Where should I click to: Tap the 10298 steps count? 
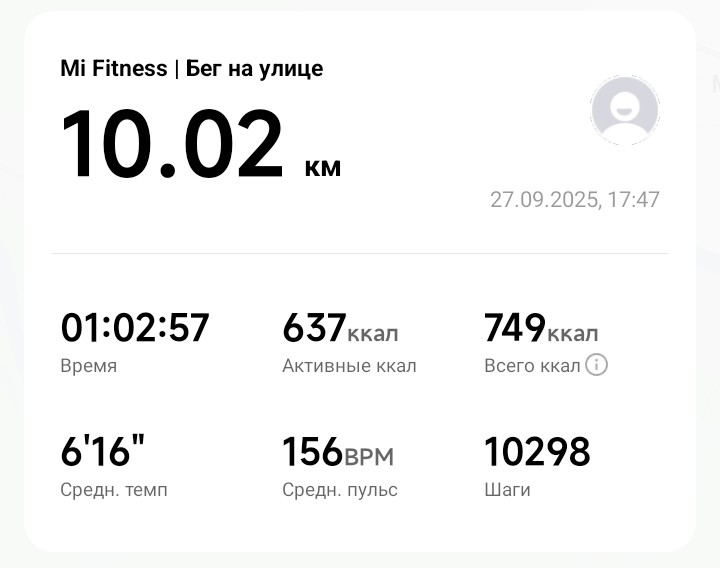pos(537,452)
